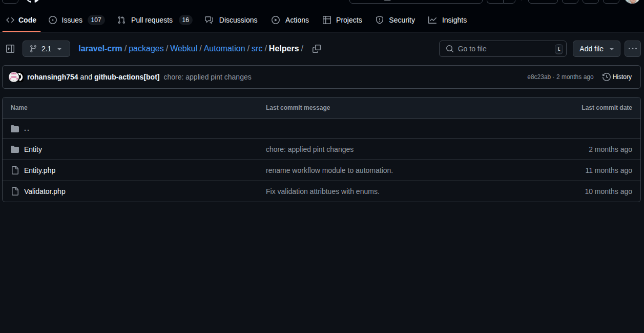
Task: Focus the Go to file search field
Action: (503, 49)
